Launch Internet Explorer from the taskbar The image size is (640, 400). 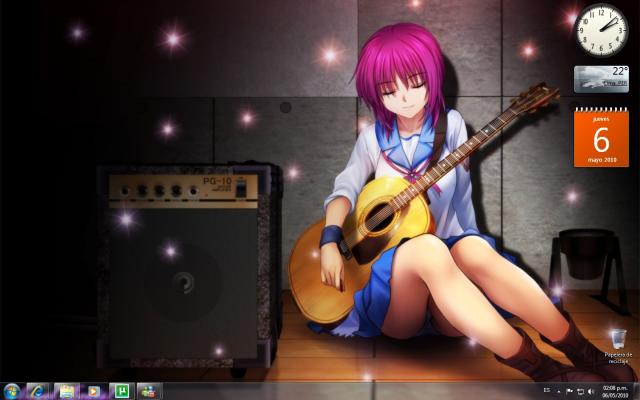(x=38, y=391)
